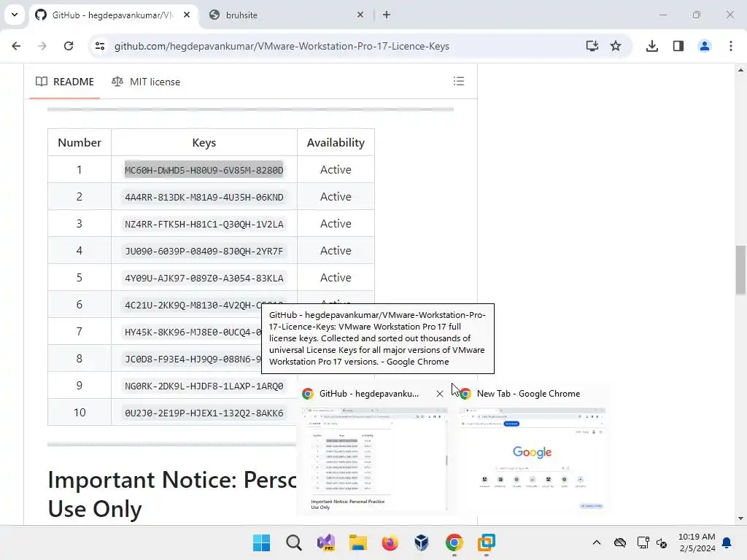The image size is (747, 560).
Task: Select key 0U2J0-2E19P-HJEX1-132Q2-8AKK6
Action: 204,413
